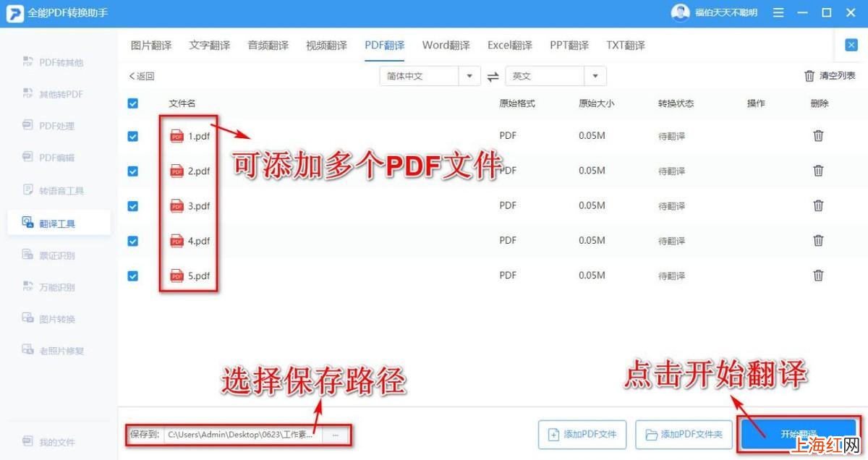
Task: Uncheck the 3.pdf checkbox
Action: [132, 206]
